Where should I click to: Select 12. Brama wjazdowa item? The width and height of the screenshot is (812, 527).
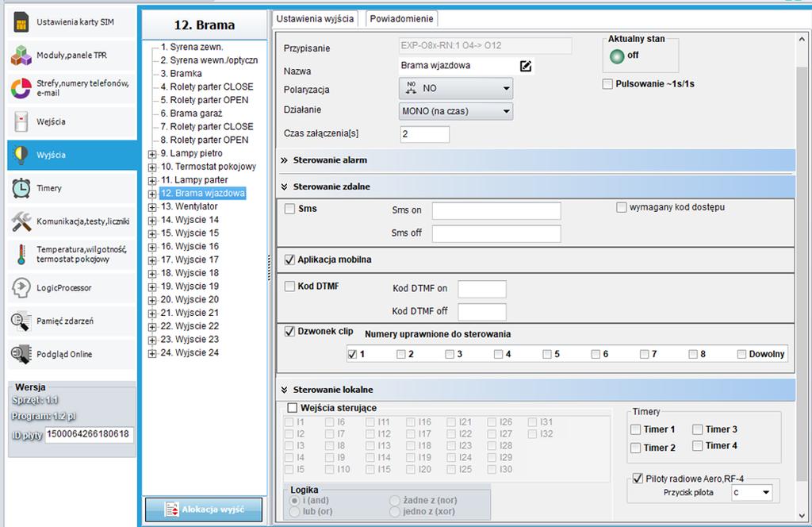click(x=202, y=193)
